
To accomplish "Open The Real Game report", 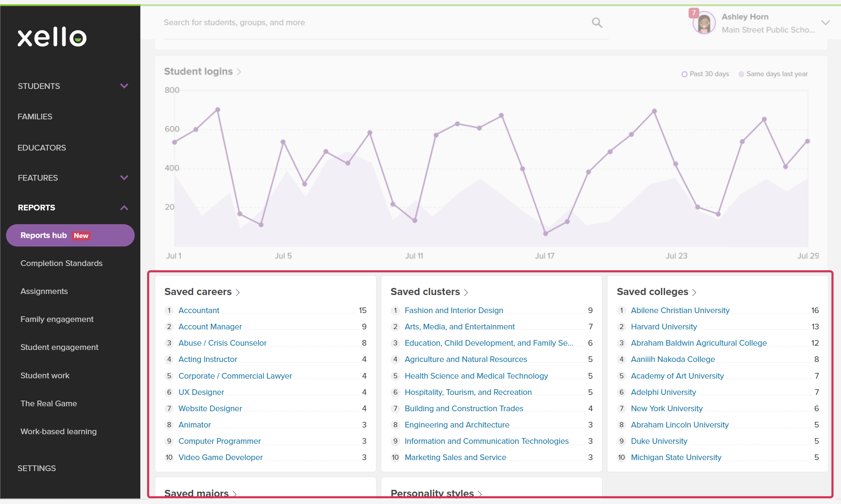I will pos(49,403).
